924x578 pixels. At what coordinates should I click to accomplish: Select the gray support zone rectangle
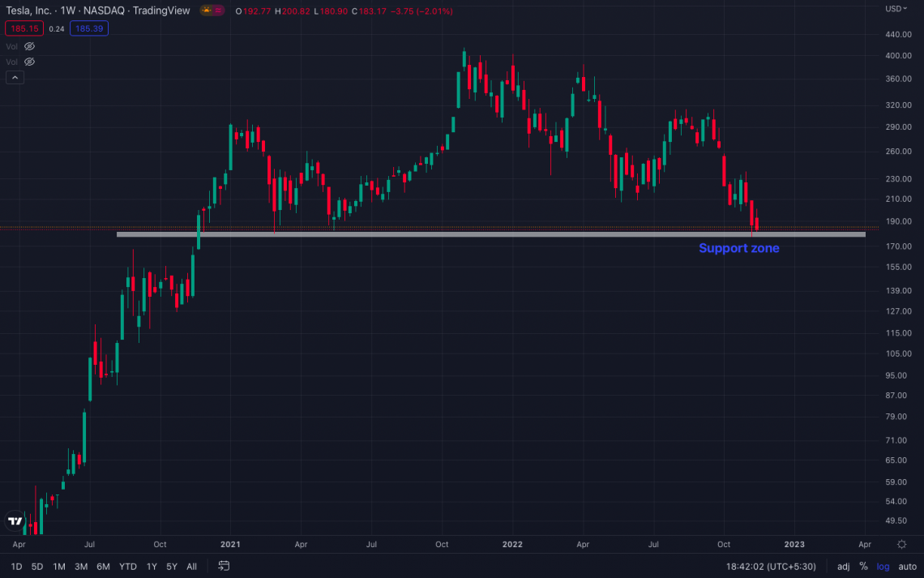click(x=486, y=235)
